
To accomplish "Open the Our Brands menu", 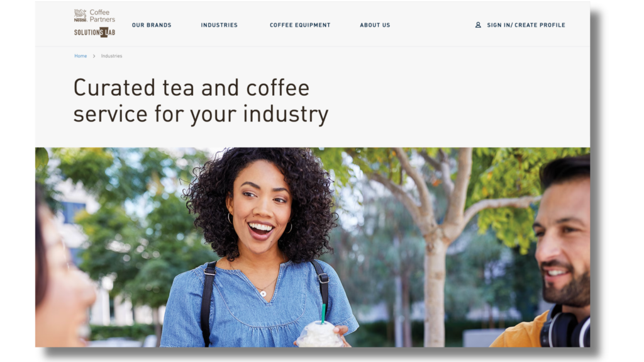I will pos(152,25).
